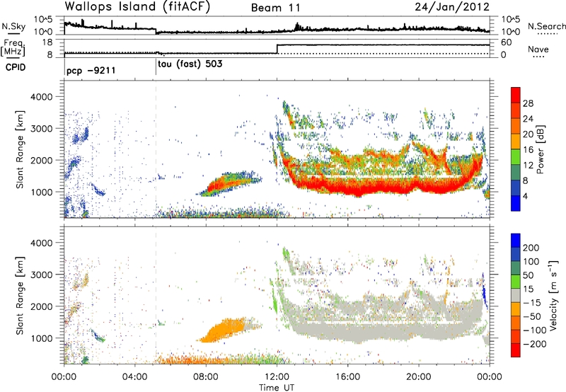Click the "Nave" legend label
Screen dimensions: 566x392
tap(538, 50)
